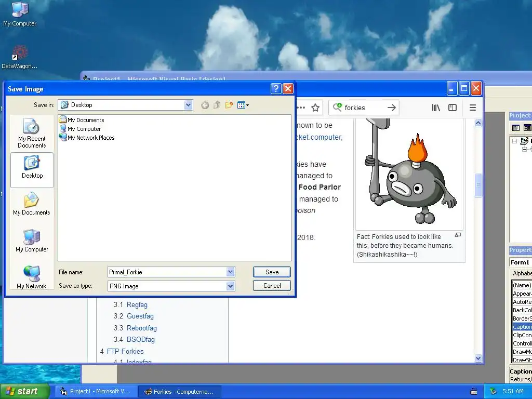The image size is (532, 399).
Task: Select My Network Places in file list
Action: point(87,137)
